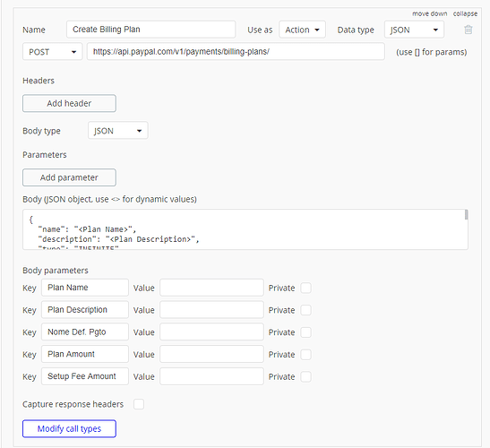Edit the 'Plan Description' key field
This screenshot has height=448, width=490.
click(85, 310)
